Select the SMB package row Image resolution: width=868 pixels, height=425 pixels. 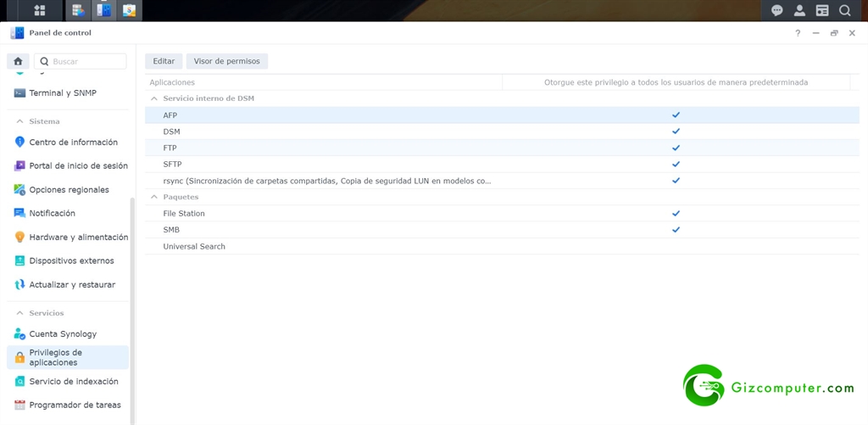click(502, 229)
